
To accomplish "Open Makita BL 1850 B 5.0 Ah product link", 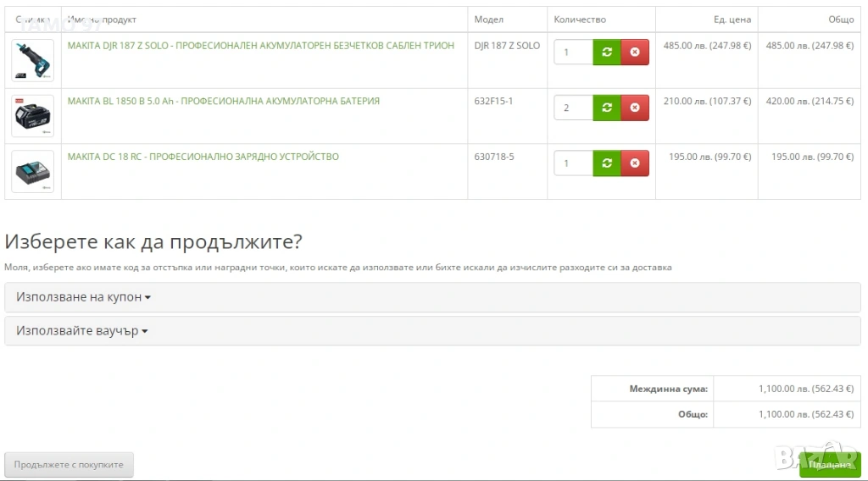I will (x=223, y=101).
